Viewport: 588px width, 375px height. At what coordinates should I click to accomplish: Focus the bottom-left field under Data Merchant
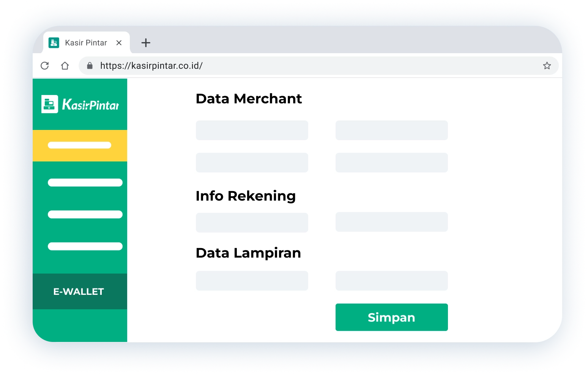point(252,163)
